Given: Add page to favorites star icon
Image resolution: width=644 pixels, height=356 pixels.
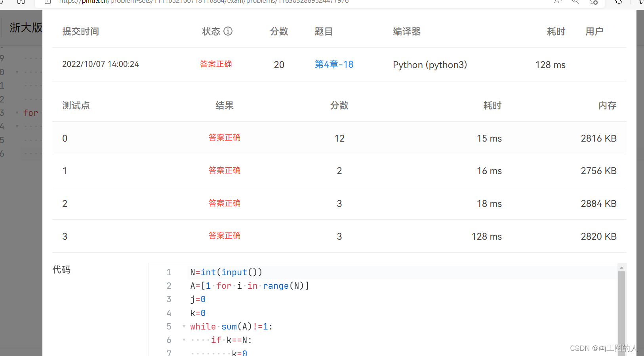Looking at the screenshot, I should point(593,2).
